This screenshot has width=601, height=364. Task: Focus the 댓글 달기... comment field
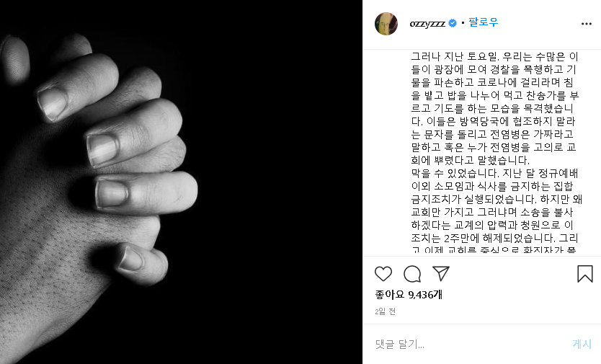point(468,344)
